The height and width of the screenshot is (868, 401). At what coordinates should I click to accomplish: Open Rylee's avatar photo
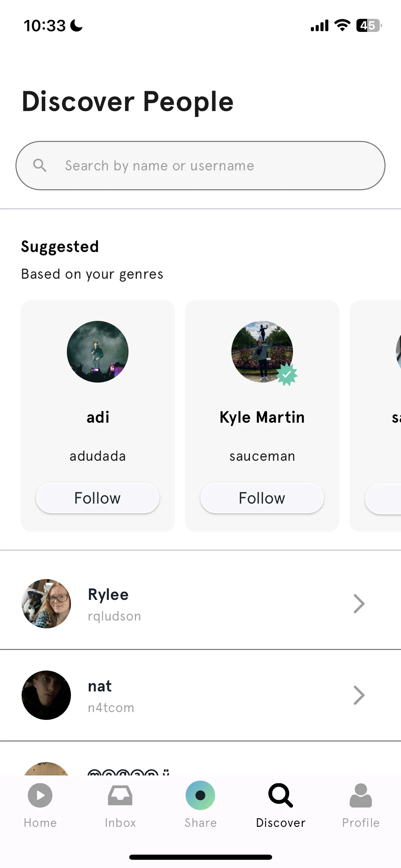(x=46, y=604)
